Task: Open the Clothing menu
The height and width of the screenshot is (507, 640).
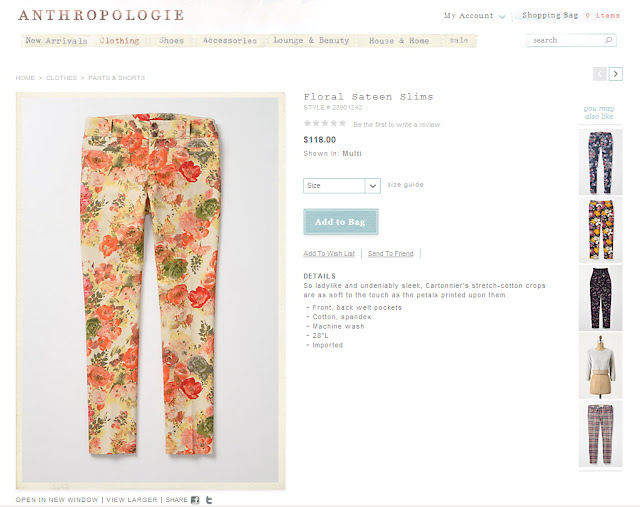Action: coord(119,41)
